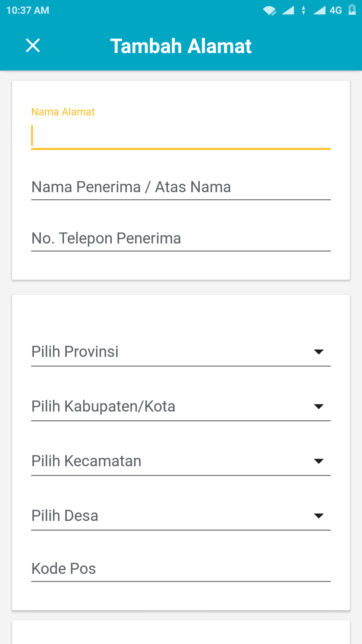Image resolution: width=362 pixels, height=644 pixels.
Task: Close the Tambah Alamat form with X
Action: [33, 46]
